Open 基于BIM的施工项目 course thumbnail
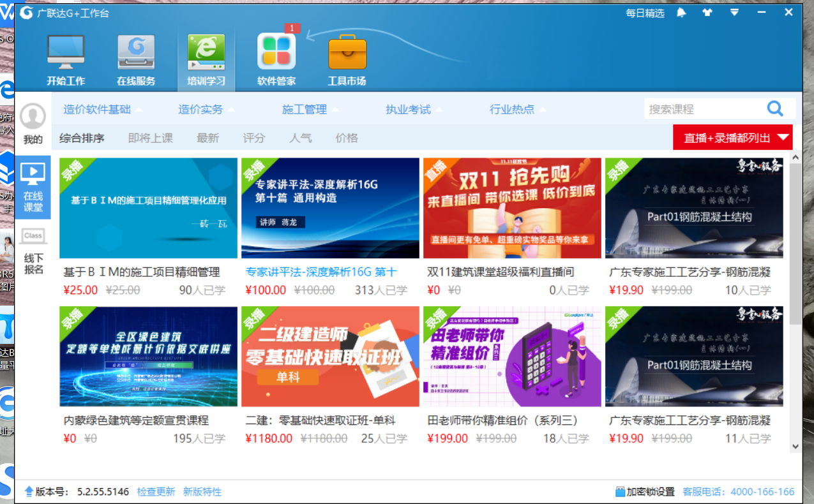 click(x=148, y=208)
